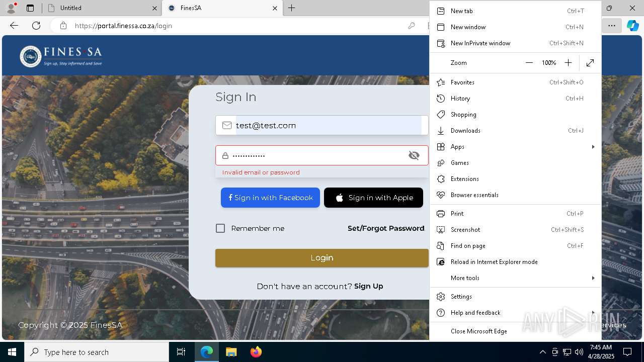Screen dimensions: 644x362
Task: Show hidden system tray icons
Action: click(x=542, y=352)
